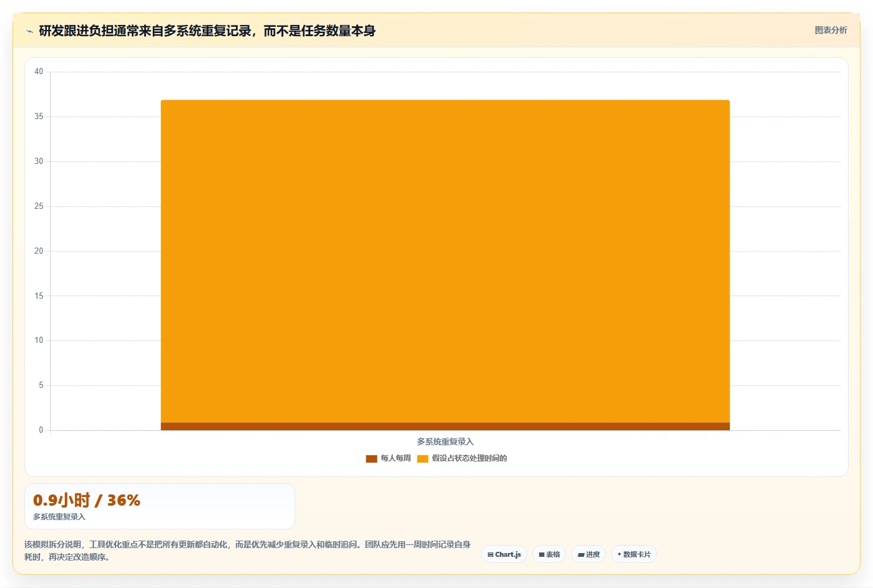The width and height of the screenshot is (873, 588).
Task: Click the 假设占状态处理时间的 legend label
Action: [x=469, y=458]
